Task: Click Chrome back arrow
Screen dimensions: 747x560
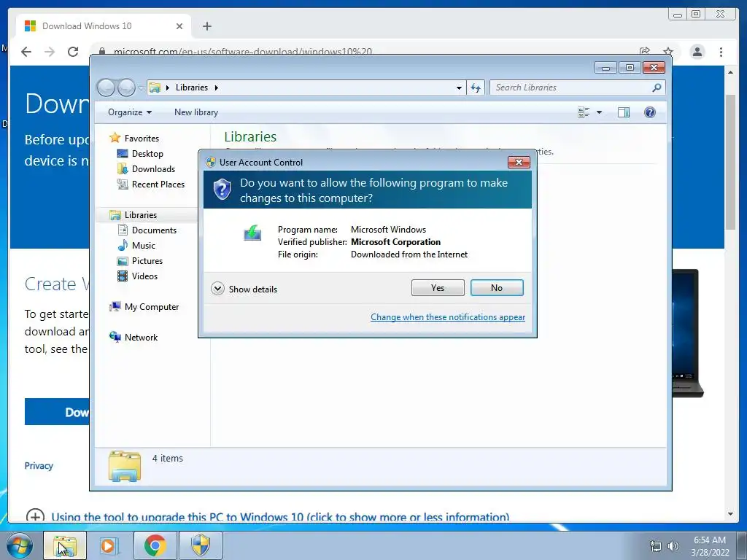Action: 26,52
